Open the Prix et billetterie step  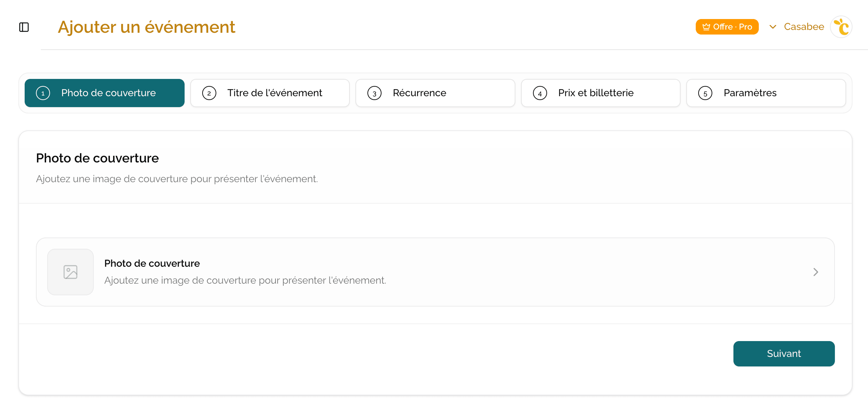point(601,93)
